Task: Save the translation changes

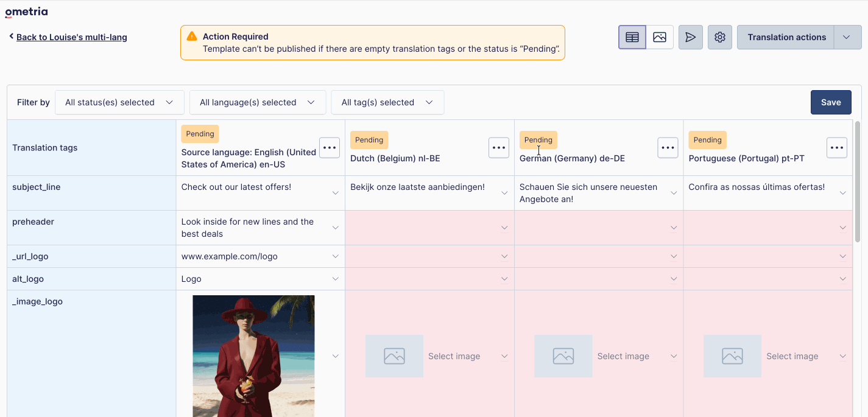Action: [831, 102]
